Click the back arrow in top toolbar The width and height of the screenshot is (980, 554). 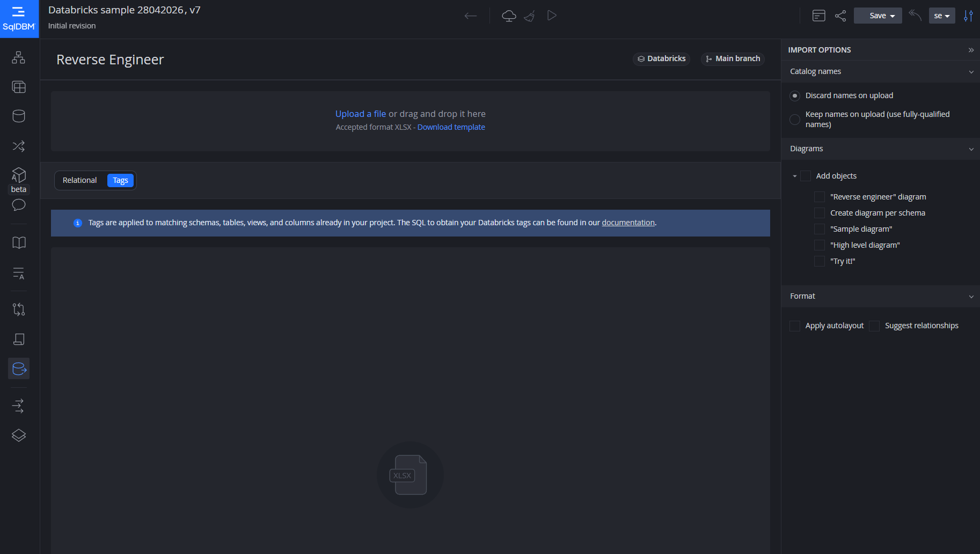pyautogui.click(x=471, y=16)
